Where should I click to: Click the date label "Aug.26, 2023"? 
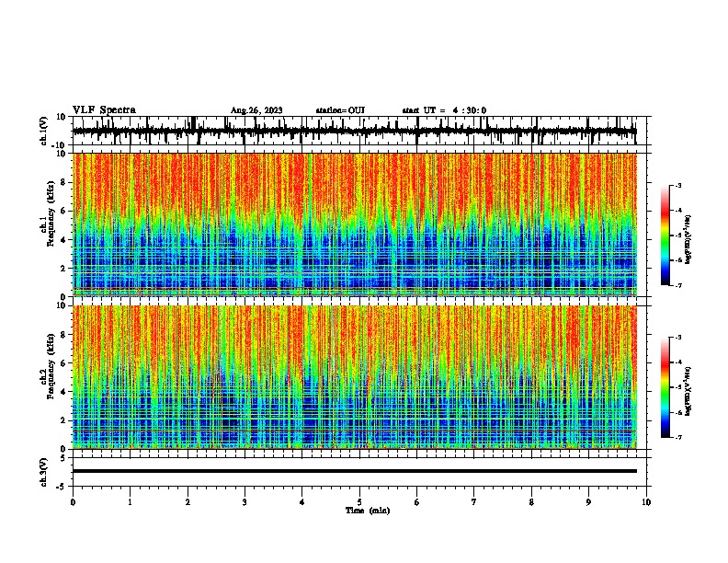[256, 110]
